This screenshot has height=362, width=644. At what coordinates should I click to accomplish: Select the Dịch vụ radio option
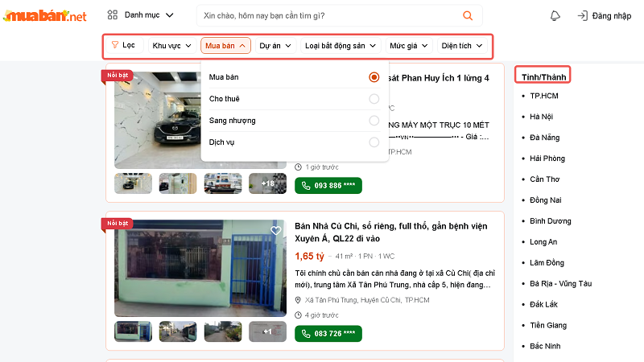pyautogui.click(x=374, y=142)
